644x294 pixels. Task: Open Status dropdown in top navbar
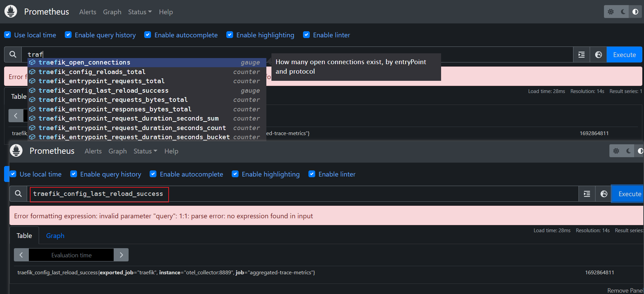(x=140, y=12)
